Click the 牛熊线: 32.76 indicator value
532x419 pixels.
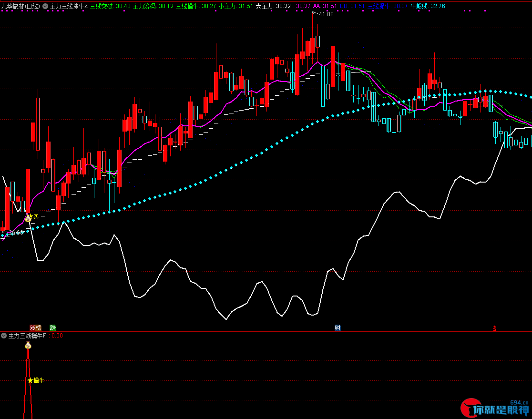(x=428, y=6)
